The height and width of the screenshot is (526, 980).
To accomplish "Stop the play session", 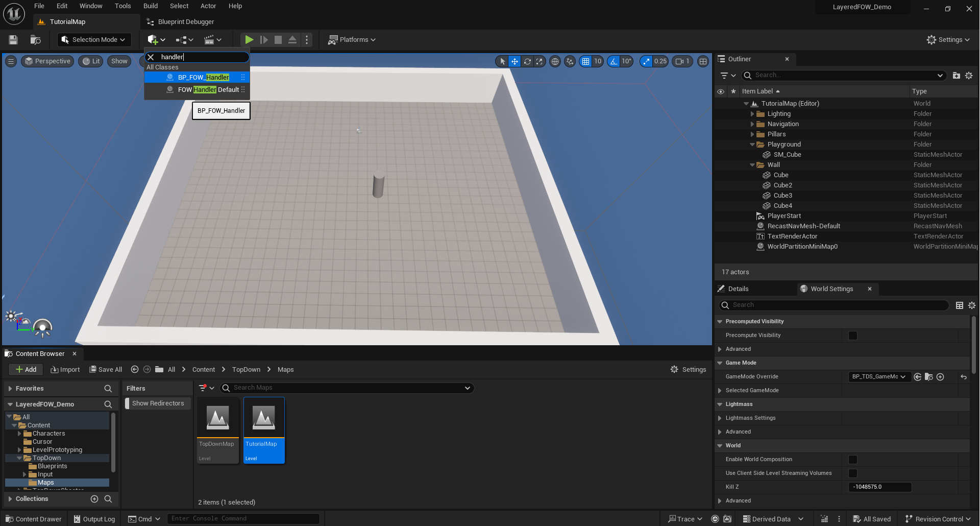I will point(278,40).
